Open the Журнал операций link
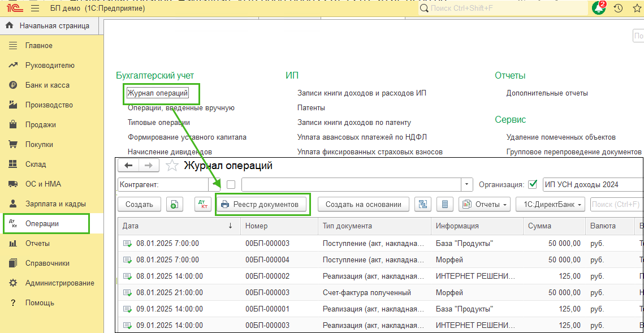This screenshot has height=333, width=644. (x=158, y=93)
